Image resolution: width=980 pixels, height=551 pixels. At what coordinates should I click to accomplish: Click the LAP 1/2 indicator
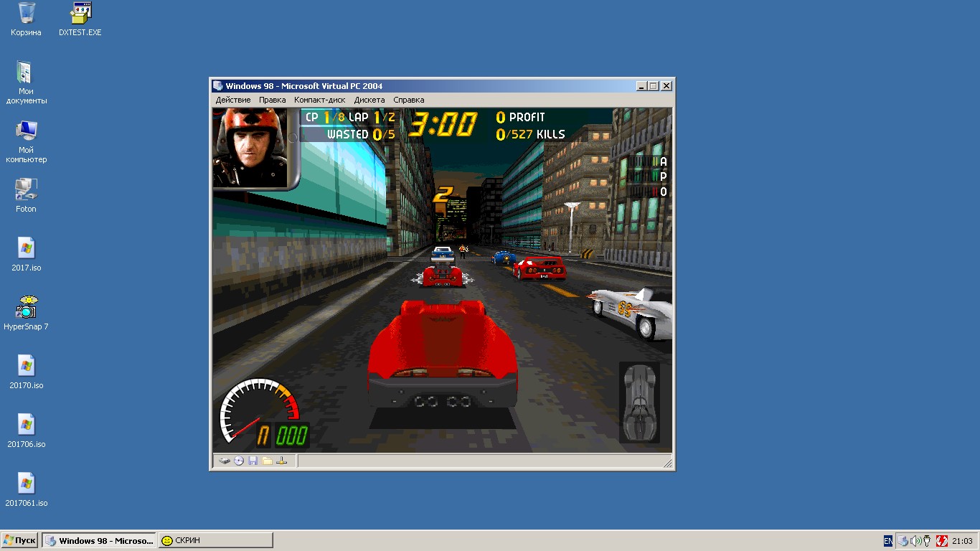(372, 117)
